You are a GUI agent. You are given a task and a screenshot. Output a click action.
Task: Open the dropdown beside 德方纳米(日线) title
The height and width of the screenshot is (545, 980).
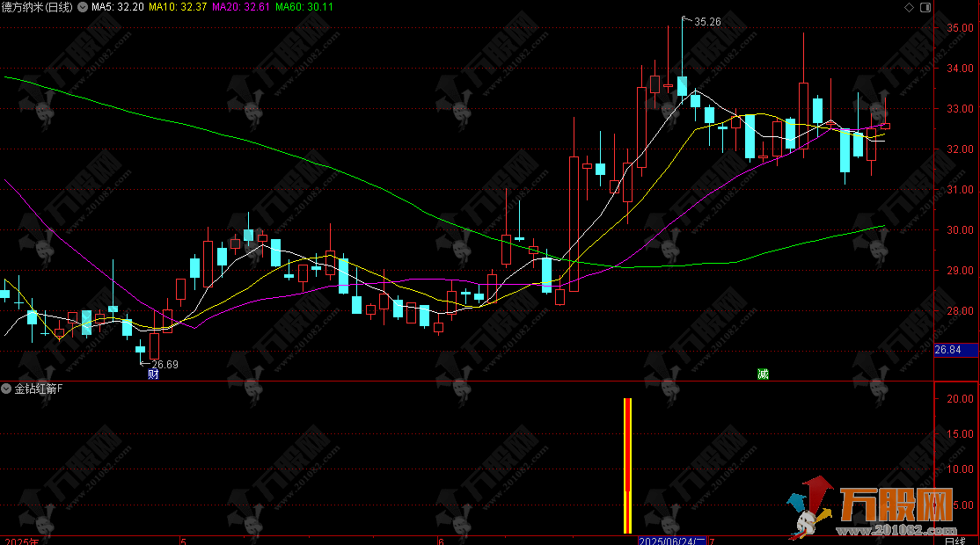83,7
